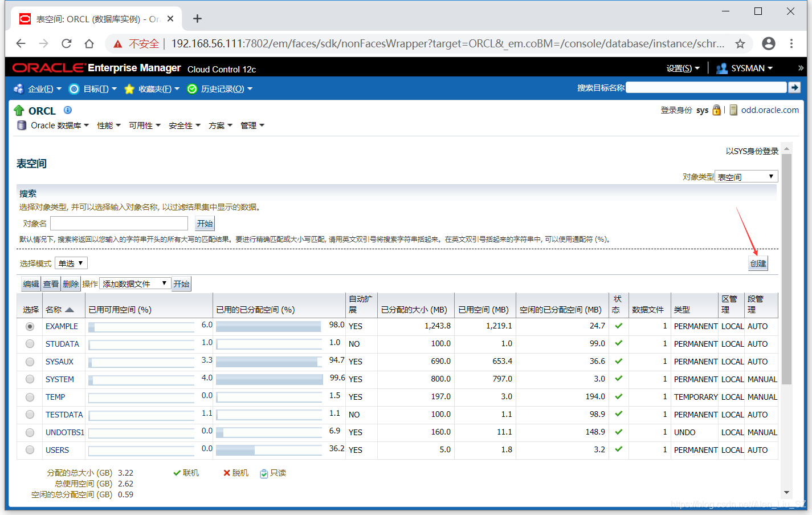The image size is (812, 515).
Task: Select the TESTDATA tablespace radio button
Action: 30,415
